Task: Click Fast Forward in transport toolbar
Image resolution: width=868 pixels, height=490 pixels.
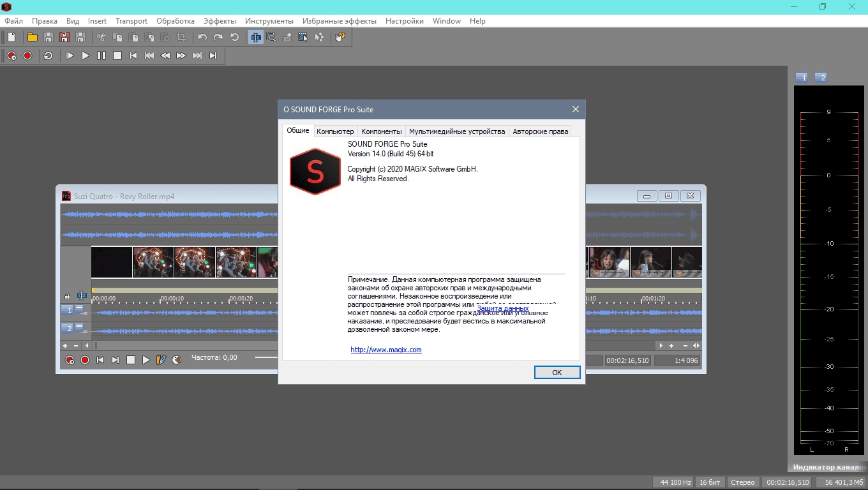Action: point(181,56)
